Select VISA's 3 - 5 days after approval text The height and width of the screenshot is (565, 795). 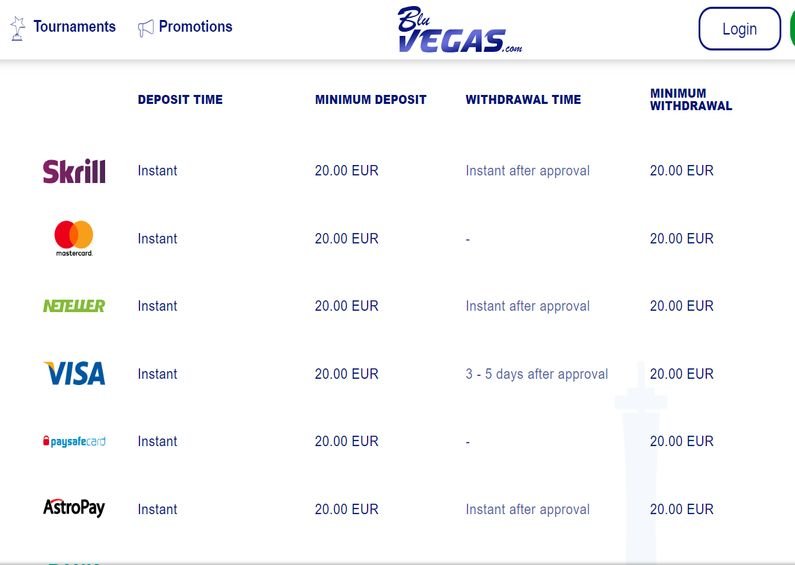(x=536, y=374)
